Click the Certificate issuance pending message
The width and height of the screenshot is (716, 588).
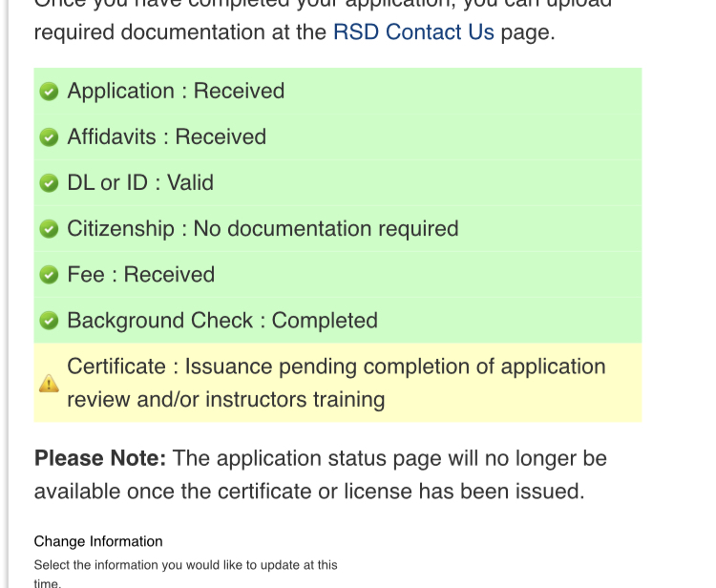coord(336,382)
